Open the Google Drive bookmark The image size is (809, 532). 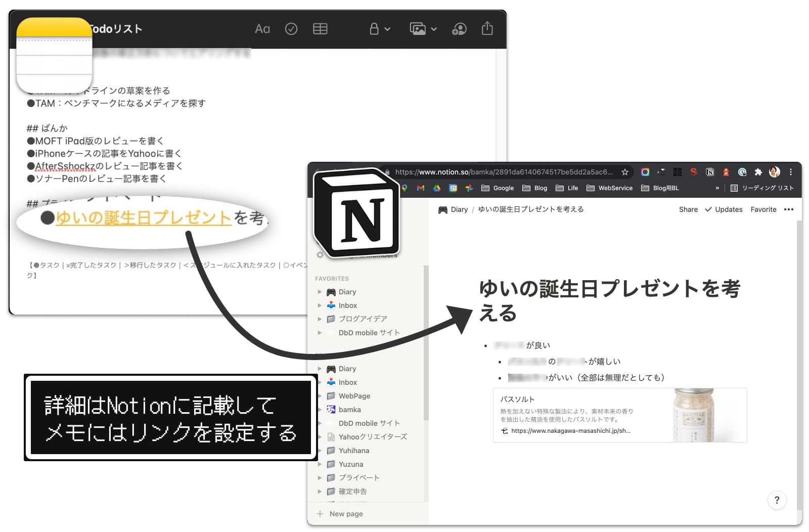(437, 188)
